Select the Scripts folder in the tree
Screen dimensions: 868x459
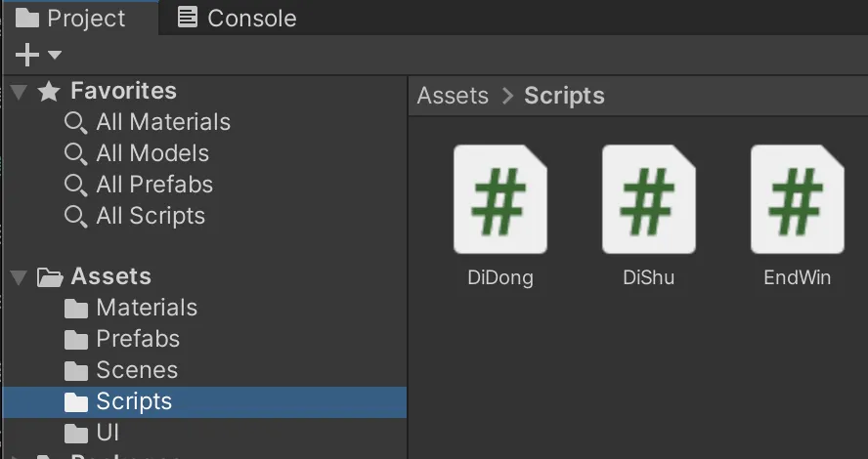[133, 401]
